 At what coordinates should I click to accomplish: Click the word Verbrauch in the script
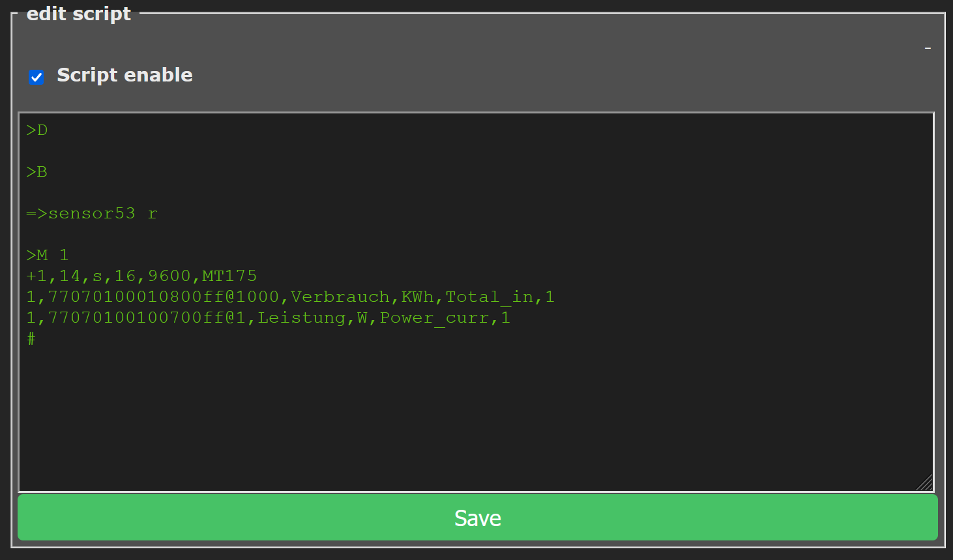(340, 297)
